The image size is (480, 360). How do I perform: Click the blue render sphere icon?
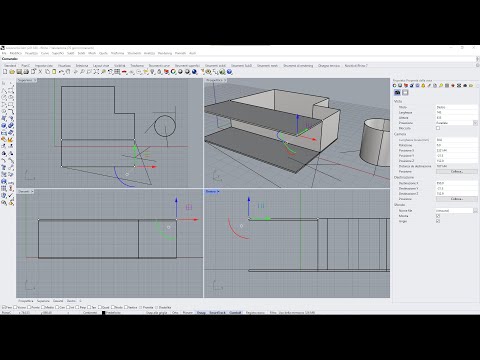click(x=194, y=72)
